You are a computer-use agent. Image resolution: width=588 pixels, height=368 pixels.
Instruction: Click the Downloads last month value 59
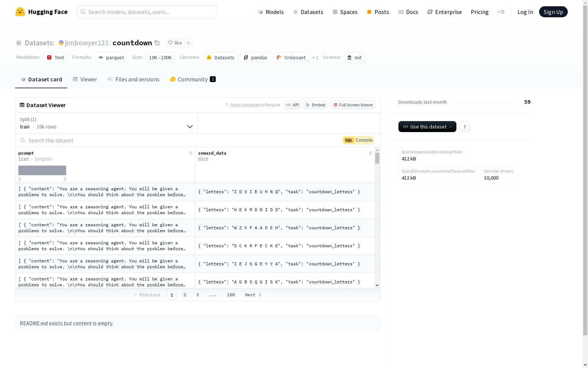pyautogui.click(x=527, y=102)
